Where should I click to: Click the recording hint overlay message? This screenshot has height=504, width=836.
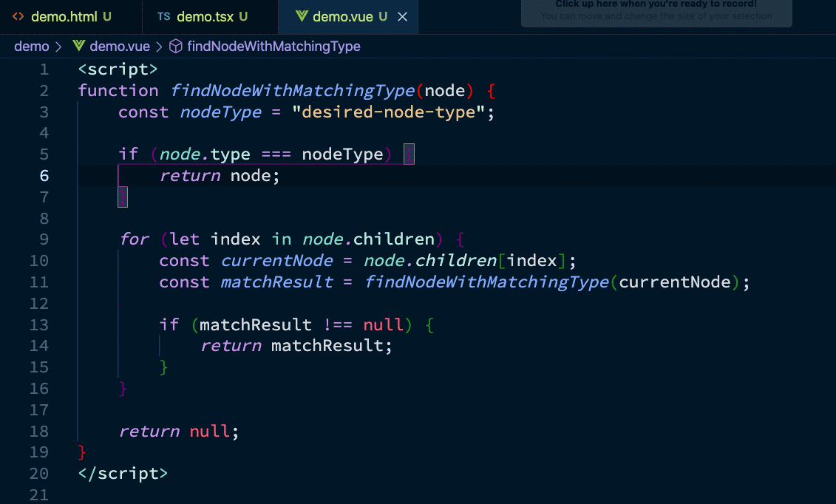click(656, 10)
